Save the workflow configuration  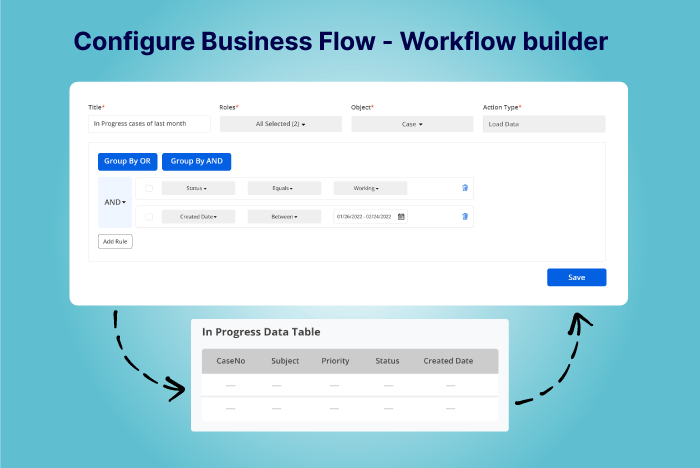576,277
